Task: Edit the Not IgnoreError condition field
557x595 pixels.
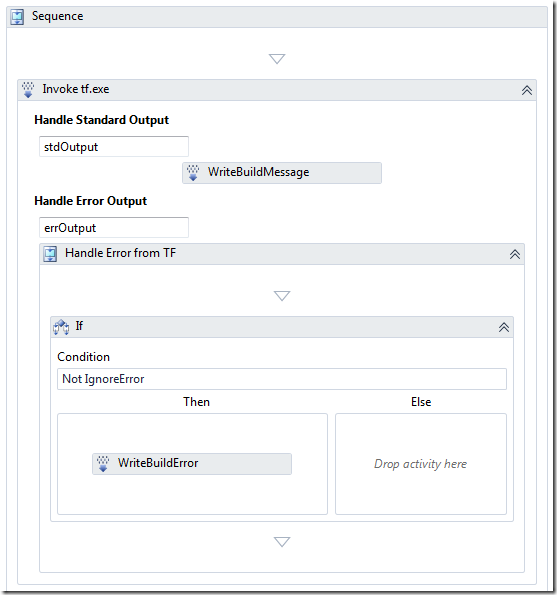Action: [282, 379]
